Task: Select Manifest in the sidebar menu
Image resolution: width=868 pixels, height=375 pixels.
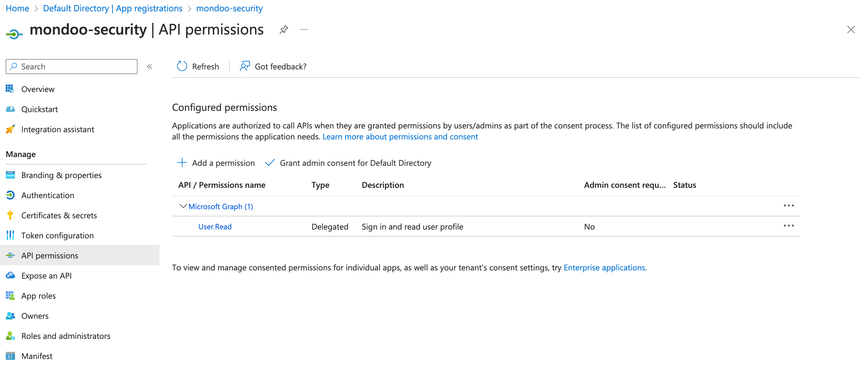Action: (37, 356)
